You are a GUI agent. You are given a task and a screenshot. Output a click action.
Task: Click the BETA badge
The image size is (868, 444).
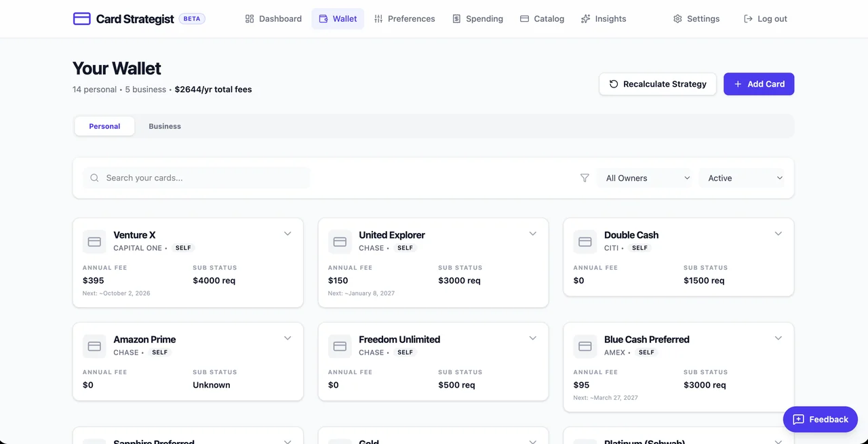tap(192, 19)
